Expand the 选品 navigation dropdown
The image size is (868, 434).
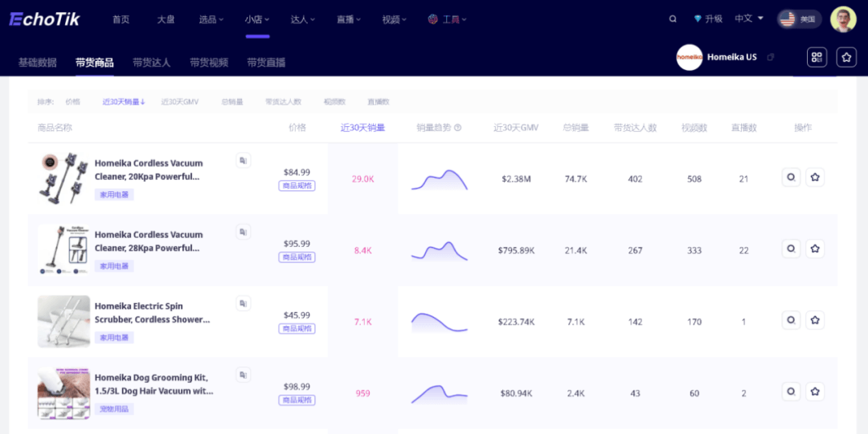[211, 19]
